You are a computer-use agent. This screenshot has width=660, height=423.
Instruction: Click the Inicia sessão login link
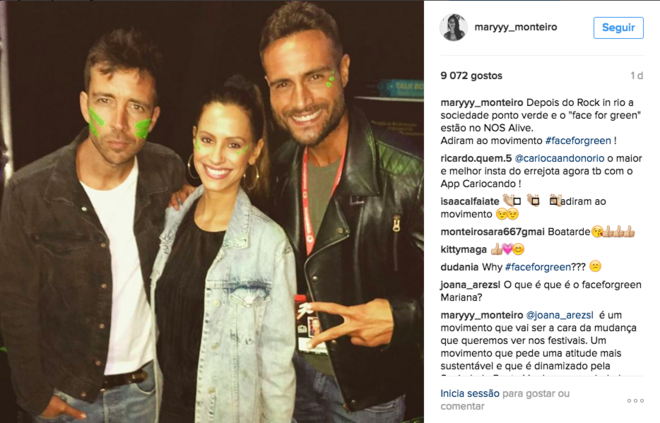tap(470, 394)
